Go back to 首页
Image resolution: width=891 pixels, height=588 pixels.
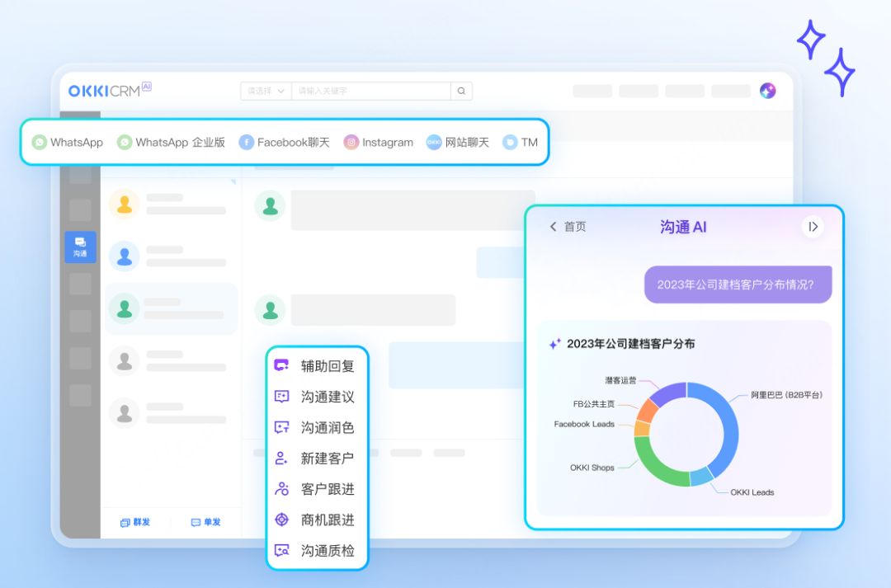tap(568, 227)
